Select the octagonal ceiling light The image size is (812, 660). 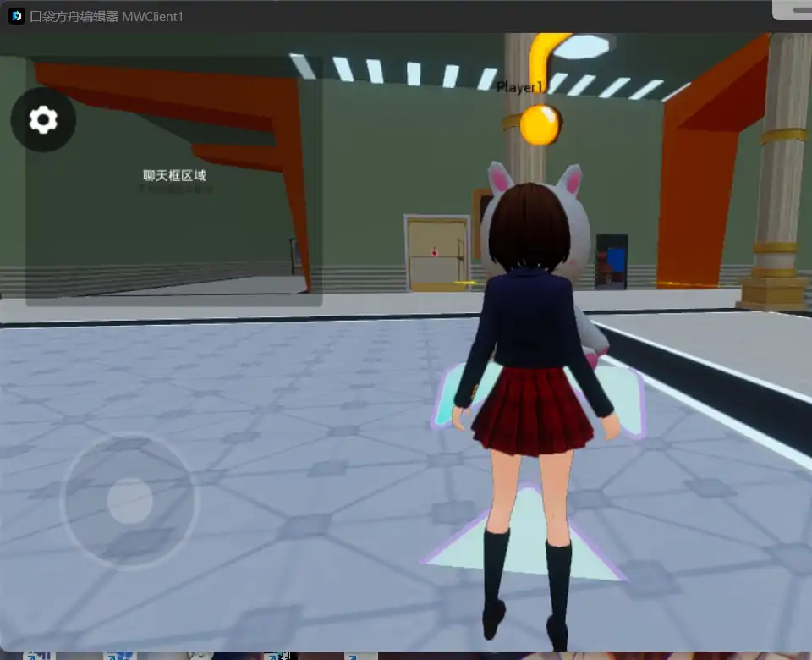(x=580, y=46)
